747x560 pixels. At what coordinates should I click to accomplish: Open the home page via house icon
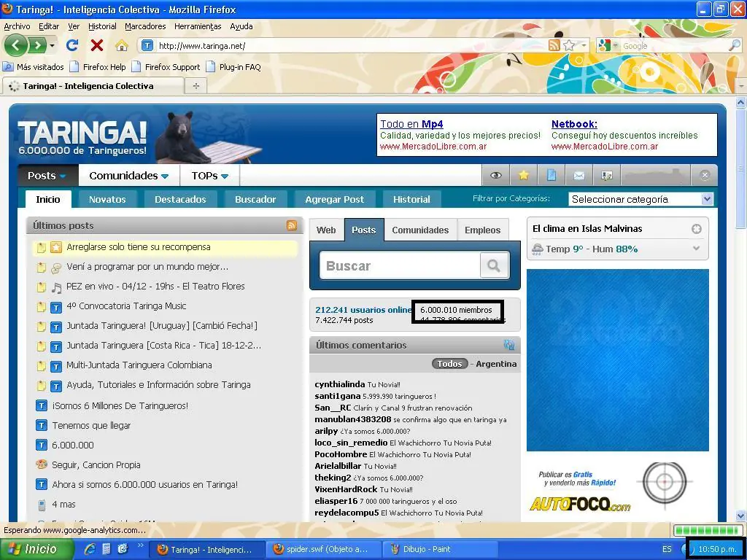(x=122, y=46)
